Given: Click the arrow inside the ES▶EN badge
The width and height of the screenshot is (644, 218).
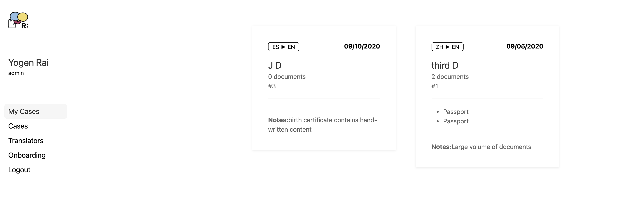Looking at the screenshot, I should click(x=284, y=47).
